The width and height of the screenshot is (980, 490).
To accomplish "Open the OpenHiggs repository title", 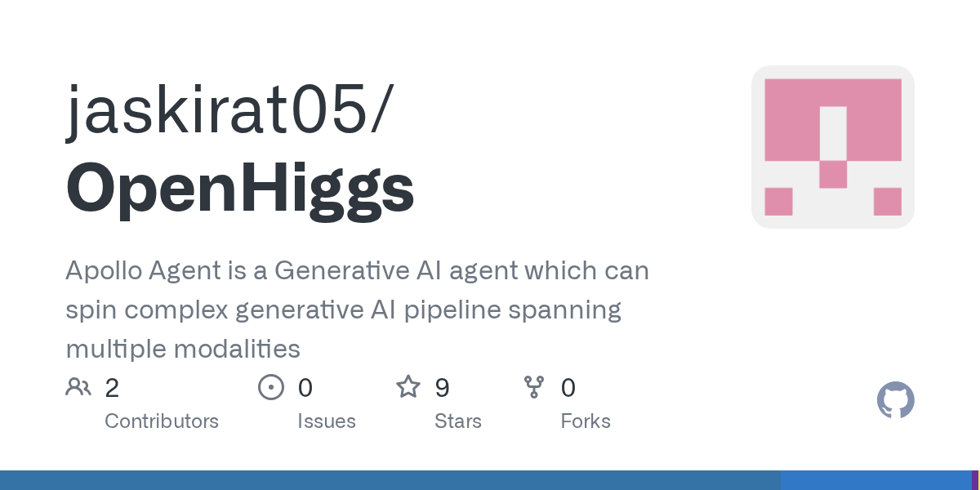I will 240,188.
